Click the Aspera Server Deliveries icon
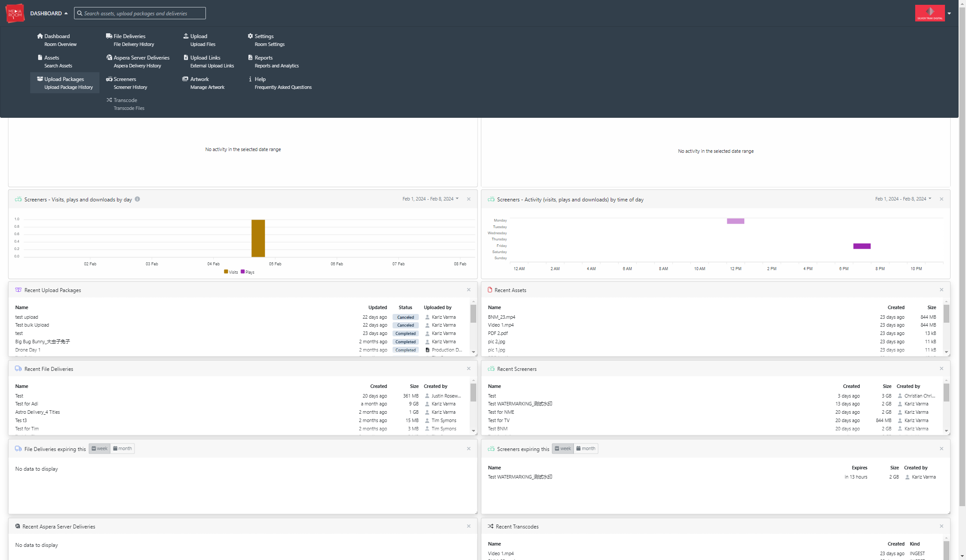The width and height of the screenshot is (966, 560). (x=109, y=57)
